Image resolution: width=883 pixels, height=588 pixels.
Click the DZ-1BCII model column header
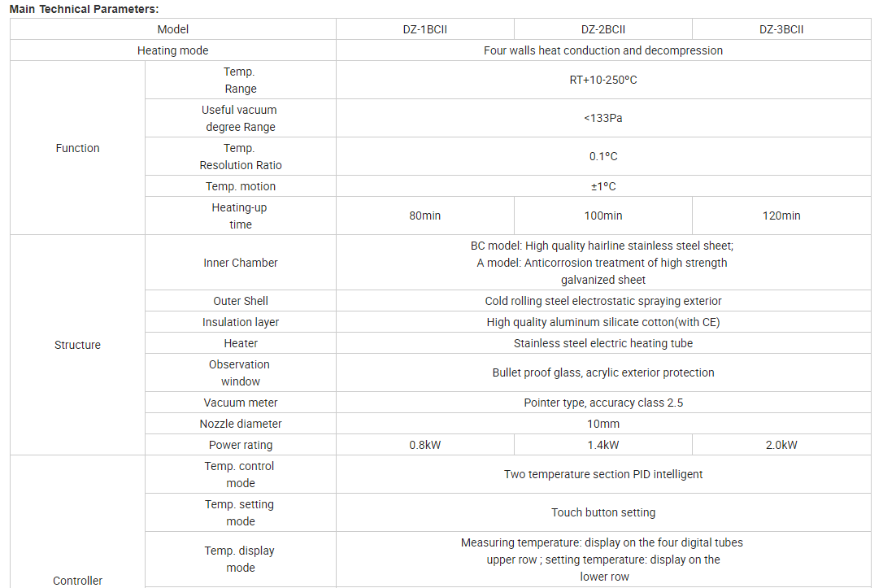point(424,29)
